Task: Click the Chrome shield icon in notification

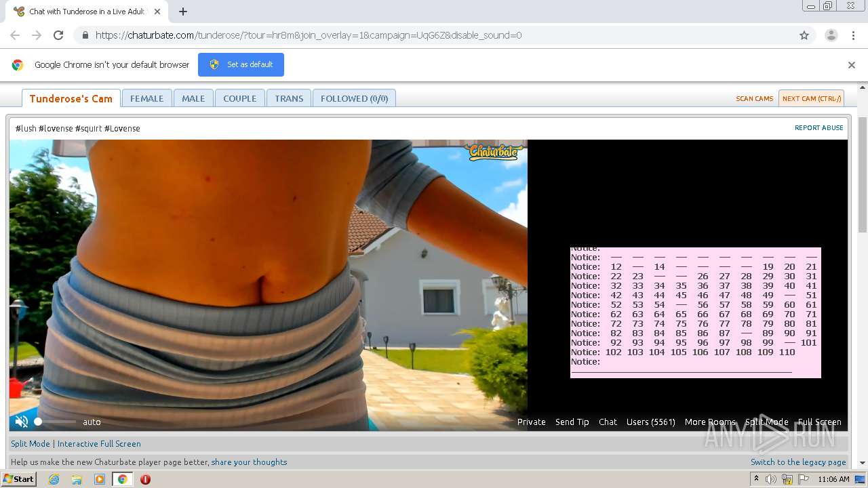Action: (214, 64)
